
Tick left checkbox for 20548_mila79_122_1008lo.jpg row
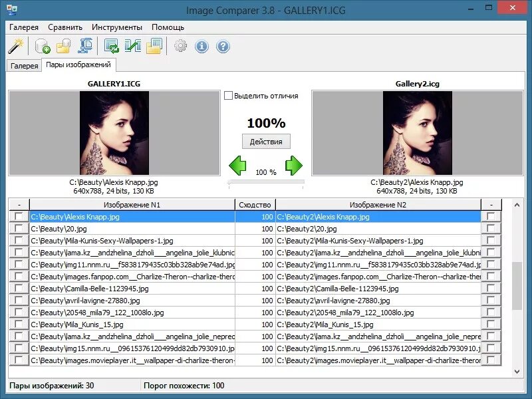point(19,312)
